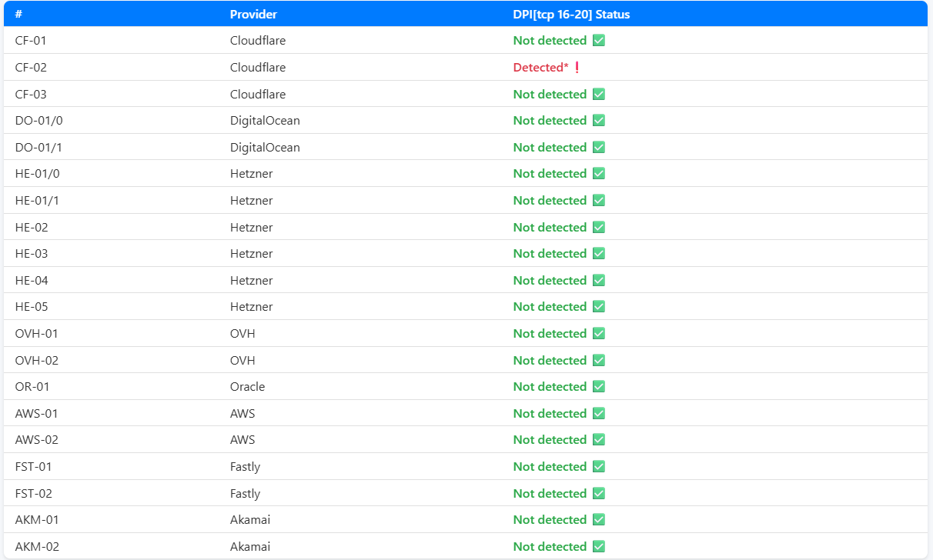Click the DPI[tcp 16-20] Status column header
The width and height of the screenshot is (933, 560).
point(571,15)
